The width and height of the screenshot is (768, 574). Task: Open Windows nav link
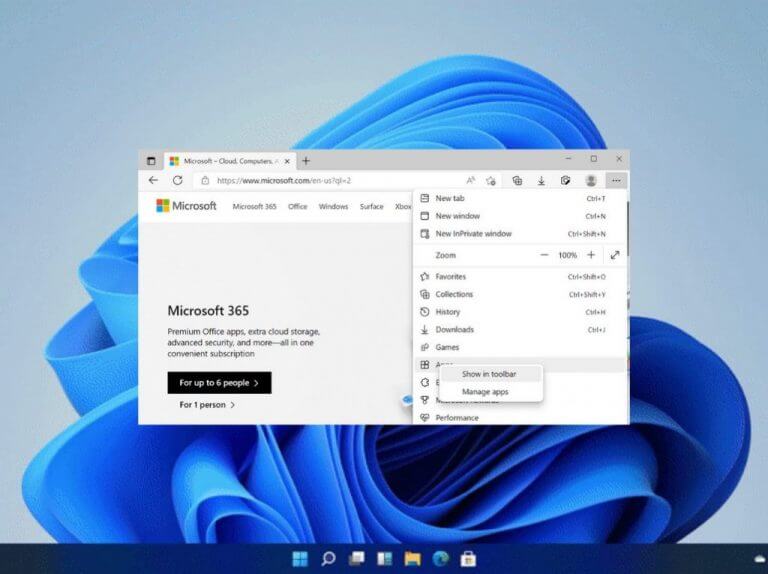(x=333, y=207)
